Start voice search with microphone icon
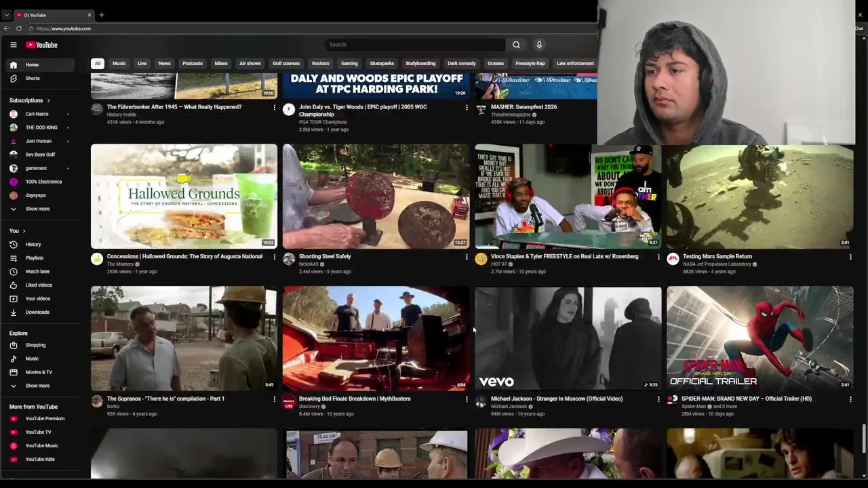Image resolution: width=868 pixels, height=488 pixels. tap(539, 45)
